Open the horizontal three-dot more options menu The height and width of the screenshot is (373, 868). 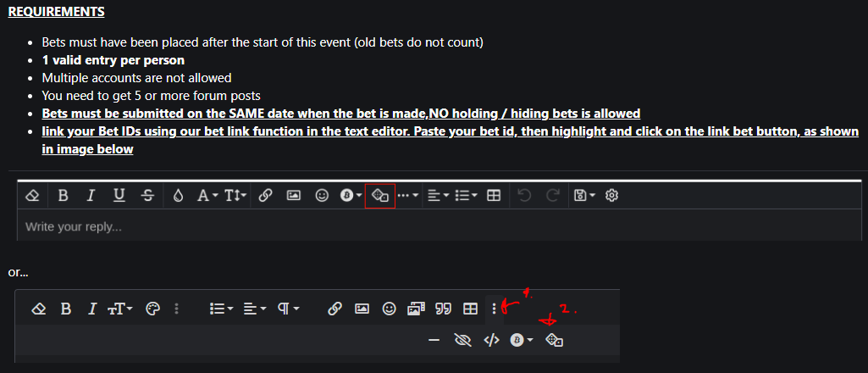click(x=407, y=195)
